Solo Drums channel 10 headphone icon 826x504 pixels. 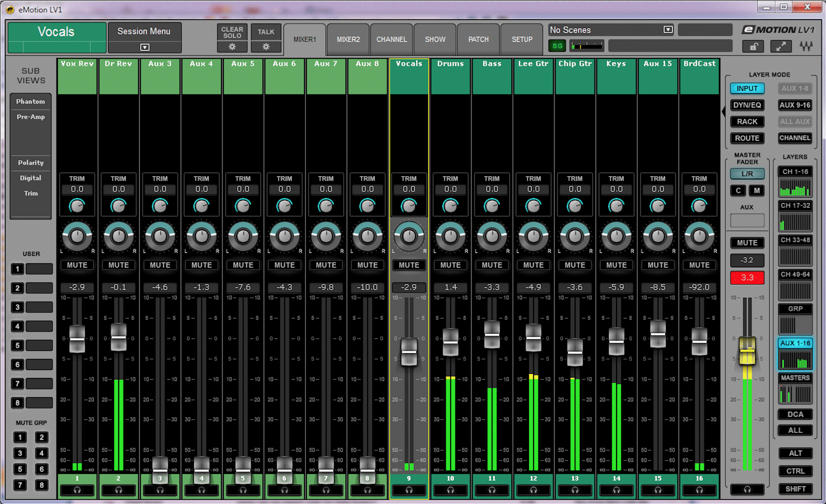tap(450, 490)
